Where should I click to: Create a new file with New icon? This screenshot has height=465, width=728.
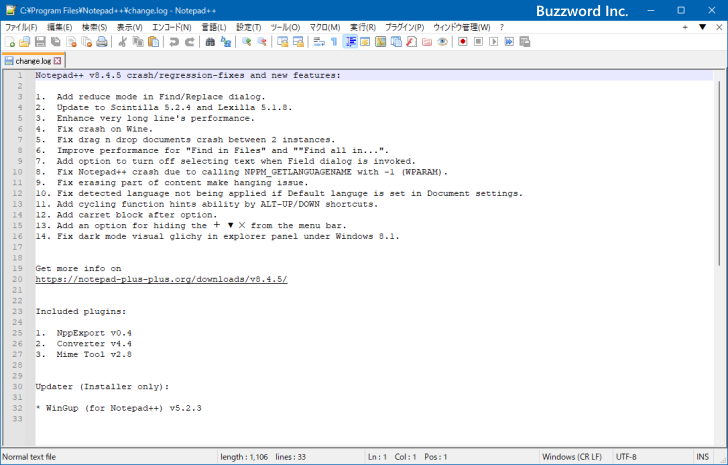tap(10, 42)
